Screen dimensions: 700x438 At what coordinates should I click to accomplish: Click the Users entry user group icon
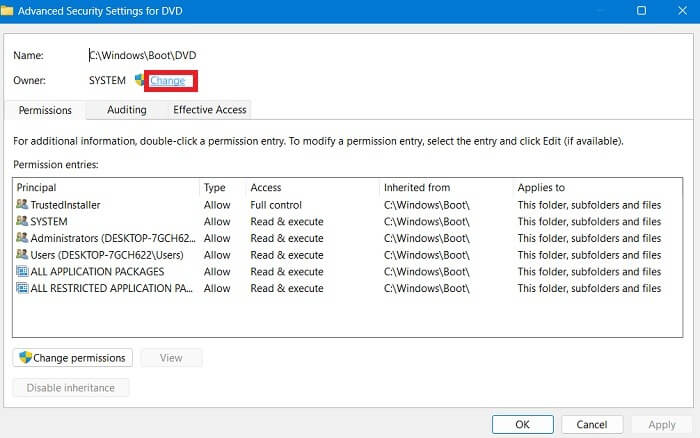(x=22, y=254)
